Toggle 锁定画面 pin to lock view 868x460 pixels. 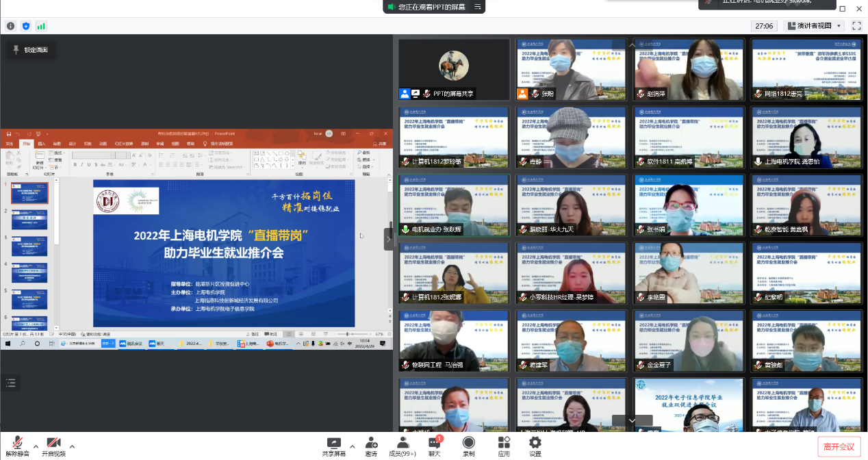click(31, 50)
